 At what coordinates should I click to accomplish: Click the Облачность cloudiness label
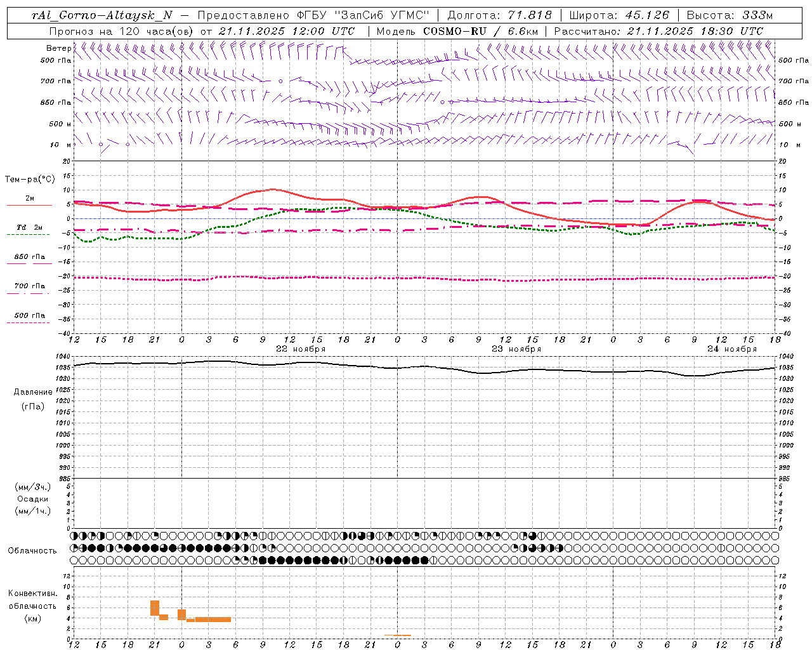(32, 551)
